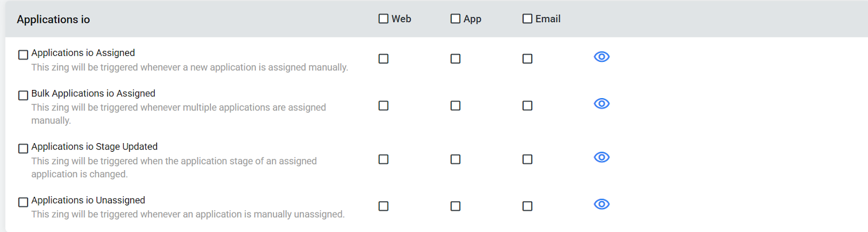Enable Email for Applications io Assigned
This screenshot has height=232, width=868.
pos(527,59)
